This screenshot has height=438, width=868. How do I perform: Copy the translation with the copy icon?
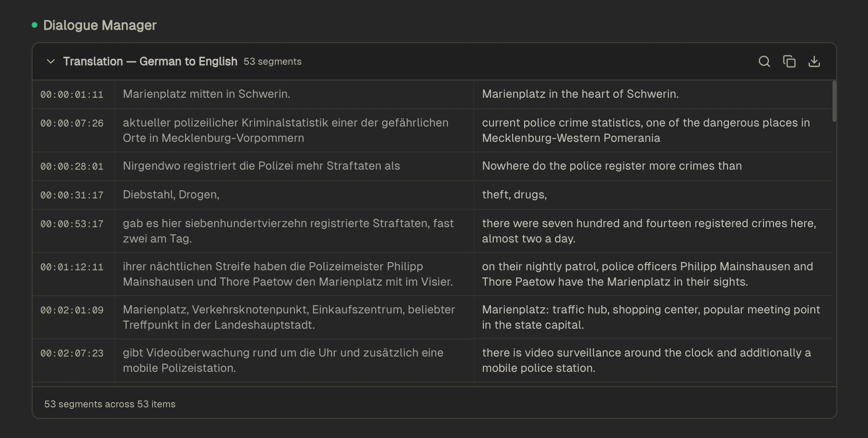pos(789,61)
